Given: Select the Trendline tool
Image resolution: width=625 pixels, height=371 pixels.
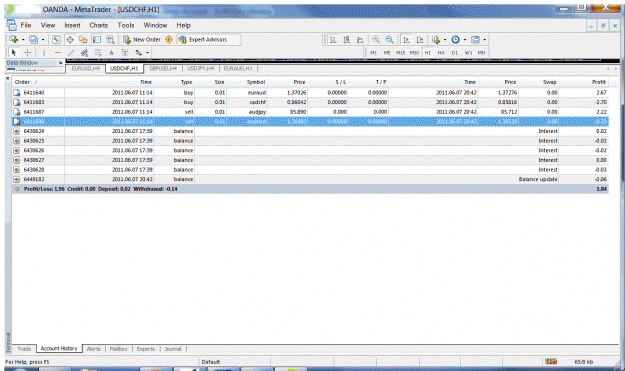Looking at the screenshot, I should click(71, 53).
